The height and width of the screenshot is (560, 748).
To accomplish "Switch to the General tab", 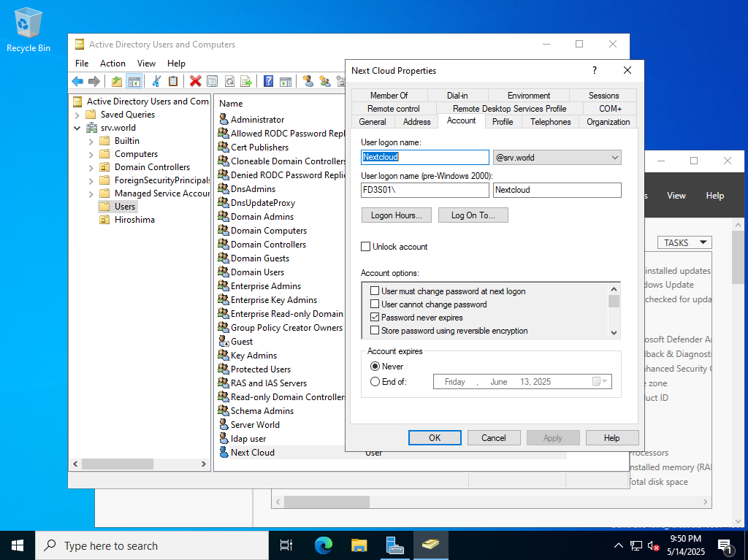I will 373,122.
